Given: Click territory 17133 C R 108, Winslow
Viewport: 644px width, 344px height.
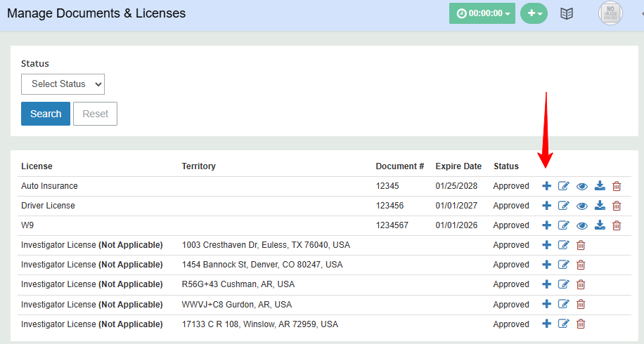Looking at the screenshot, I should coord(260,324).
